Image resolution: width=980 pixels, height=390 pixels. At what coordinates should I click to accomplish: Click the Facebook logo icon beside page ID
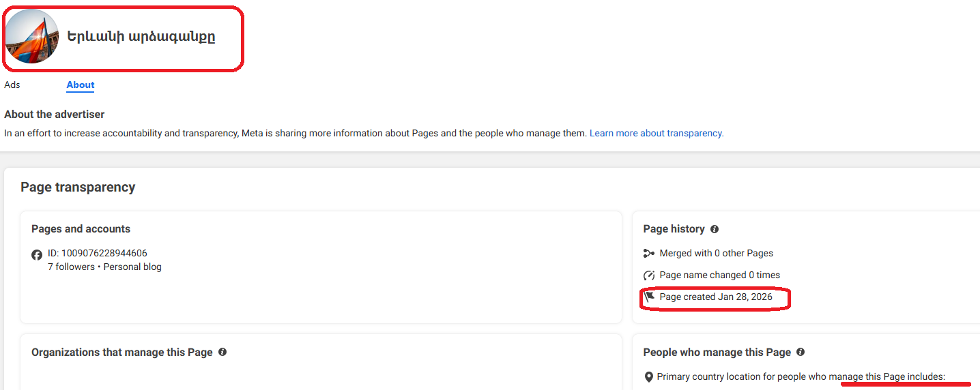[x=37, y=255]
